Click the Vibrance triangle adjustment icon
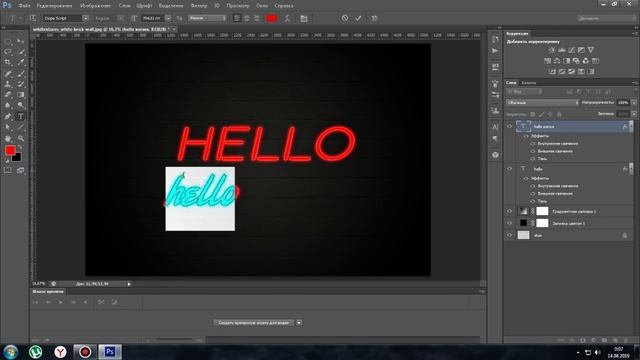This screenshot has width=640, height=360. click(x=591, y=50)
